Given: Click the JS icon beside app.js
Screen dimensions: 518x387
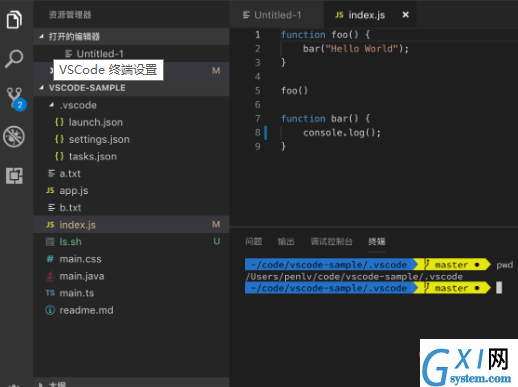Looking at the screenshot, I should pyautogui.click(x=50, y=190).
